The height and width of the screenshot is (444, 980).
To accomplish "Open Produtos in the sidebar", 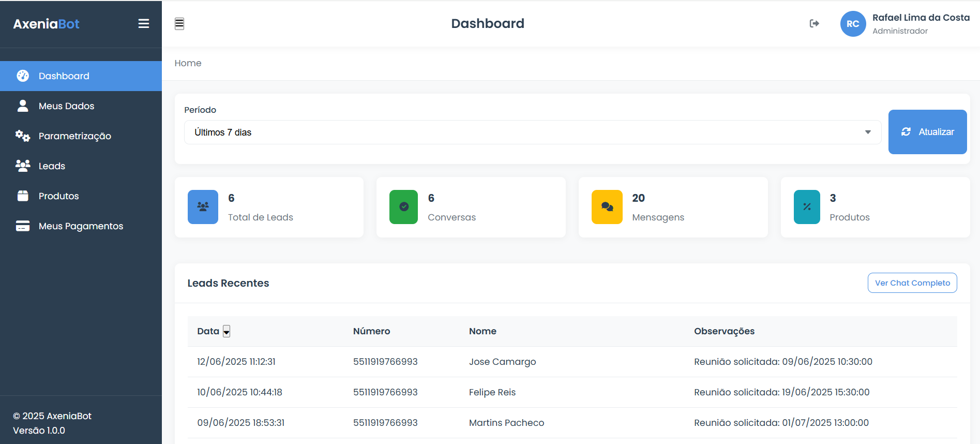I will point(81,196).
